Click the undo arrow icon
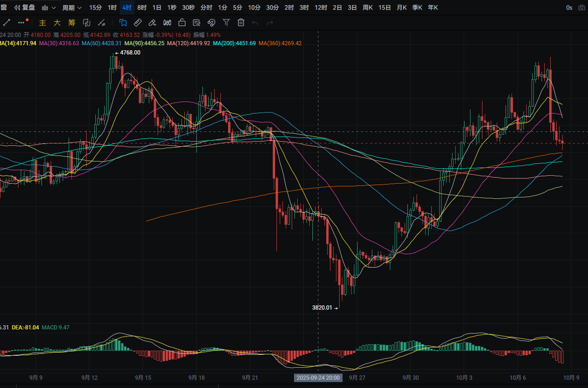This screenshot has height=388, width=588. coord(255,22)
